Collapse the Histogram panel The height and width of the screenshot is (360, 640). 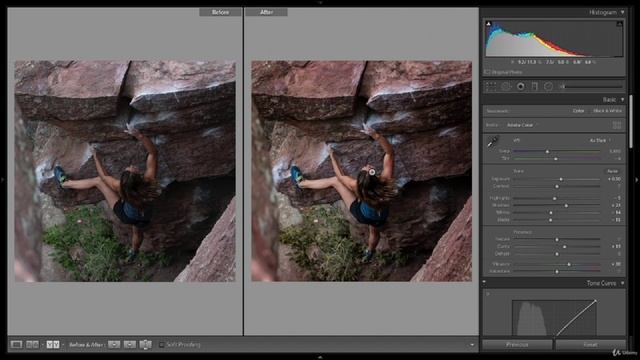click(x=622, y=12)
